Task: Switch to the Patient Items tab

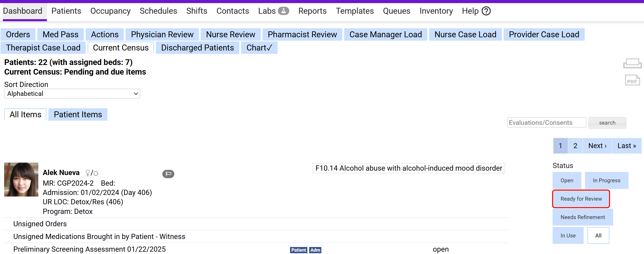Action: pyautogui.click(x=78, y=114)
